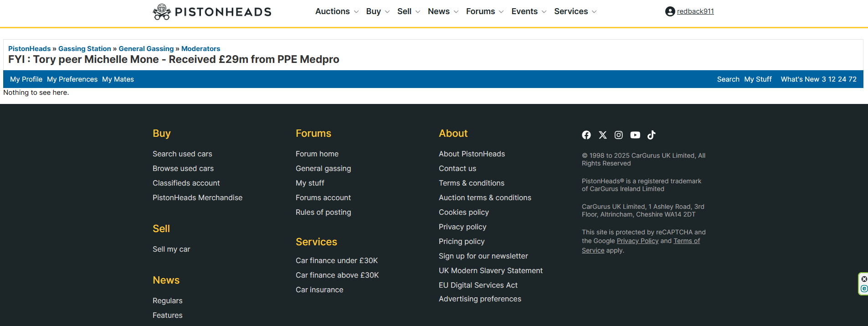Open My Stuff in blue bar

[758, 79]
